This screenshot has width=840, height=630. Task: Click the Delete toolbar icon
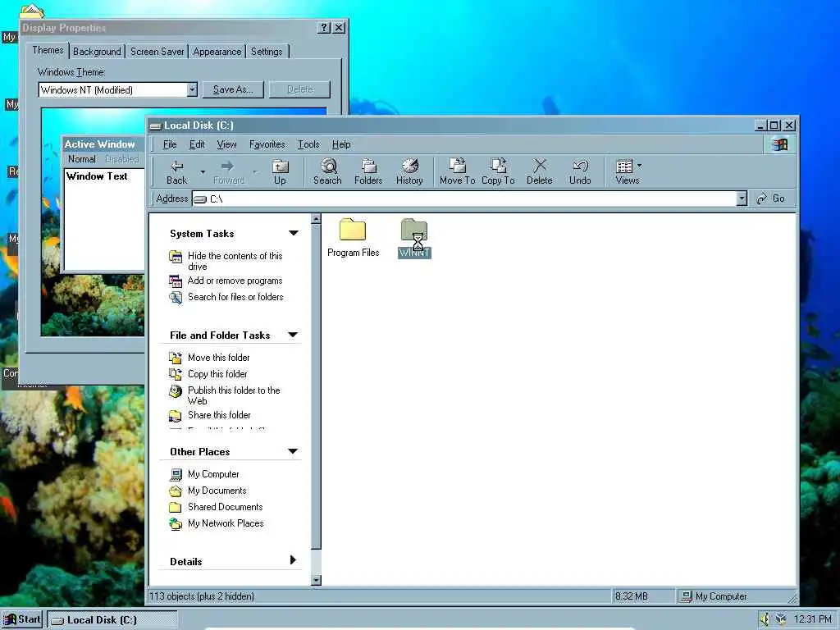click(540, 172)
